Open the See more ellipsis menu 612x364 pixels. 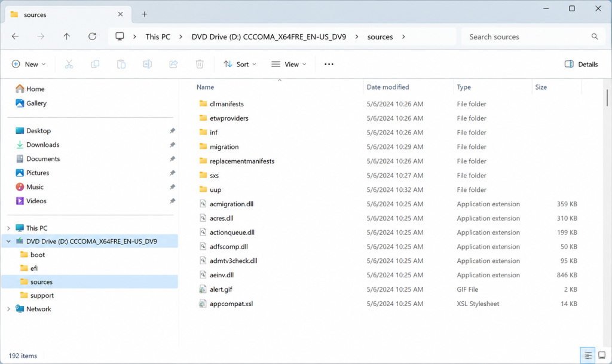(329, 65)
